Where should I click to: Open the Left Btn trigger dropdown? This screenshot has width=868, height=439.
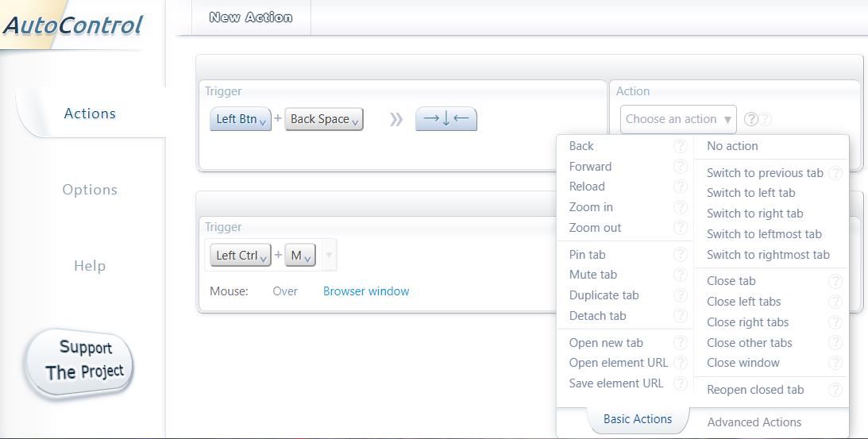tap(241, 119)
